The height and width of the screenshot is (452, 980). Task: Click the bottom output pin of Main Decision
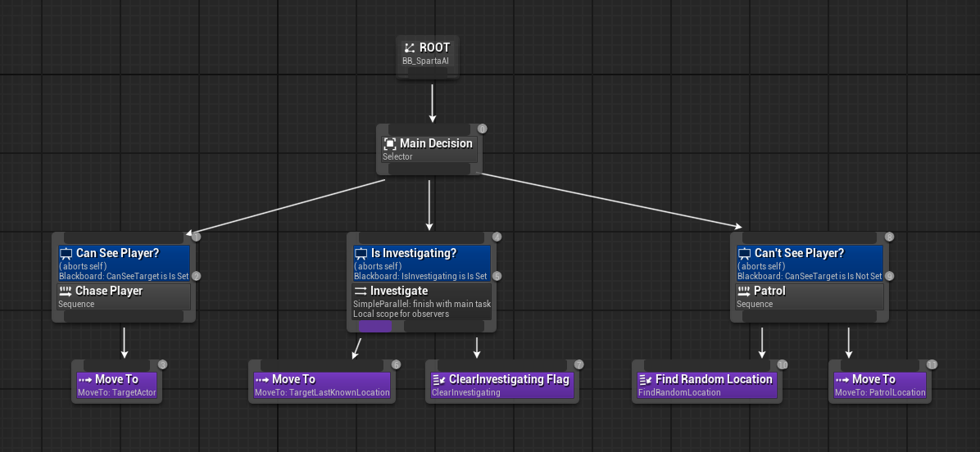tap(429, 169)
